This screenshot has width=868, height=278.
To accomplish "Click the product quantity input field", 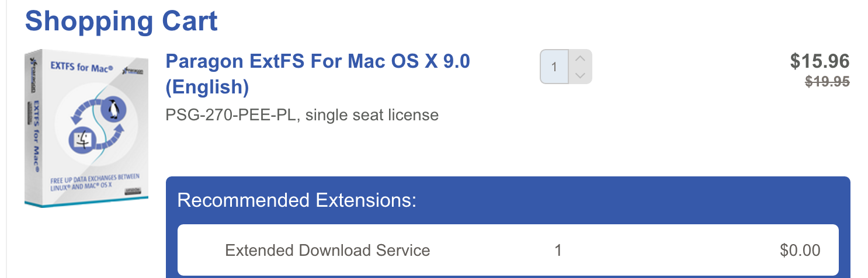I will [554, 67].
